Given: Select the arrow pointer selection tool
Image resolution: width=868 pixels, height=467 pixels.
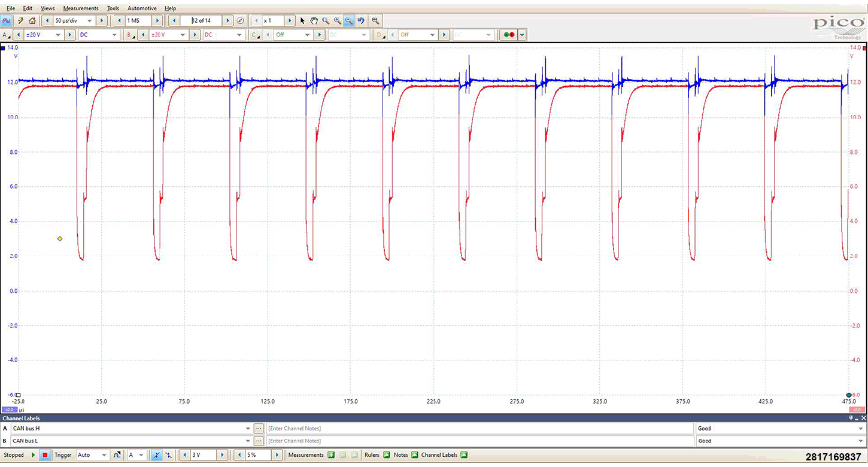Looking at the screenshot, I should click(x=302, y=20).
